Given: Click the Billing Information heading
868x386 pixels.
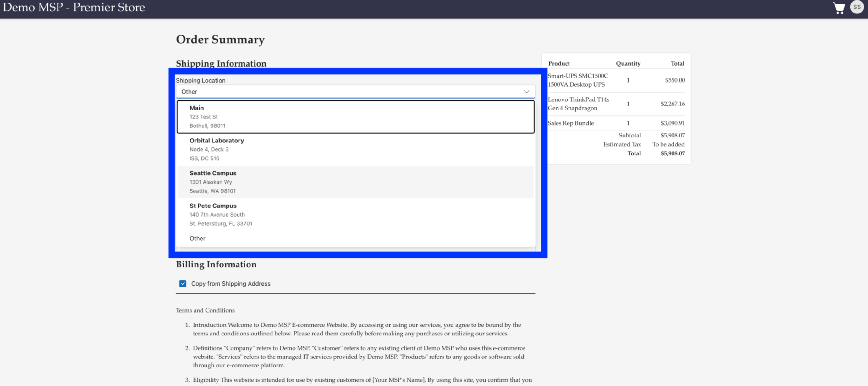Looking at the screenshot, I should (216, 265).
